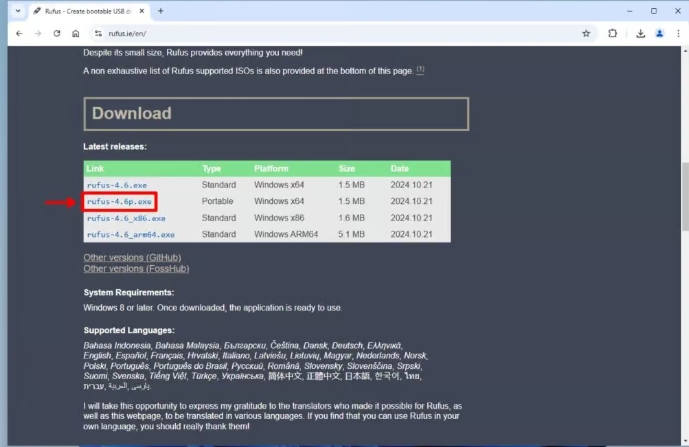Minimize the browser window
This screenshot has width=689, height=447.
630,11
